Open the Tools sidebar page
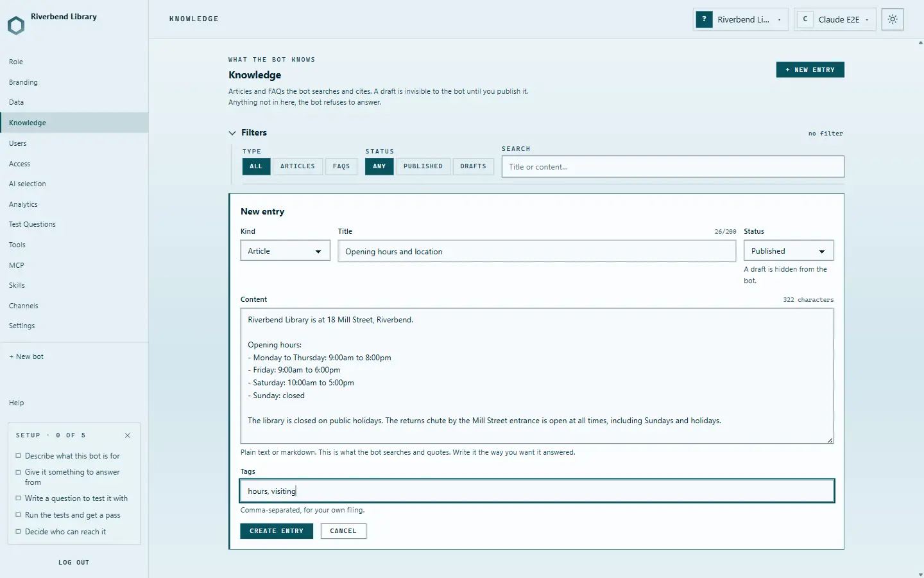 click(74, 245)
